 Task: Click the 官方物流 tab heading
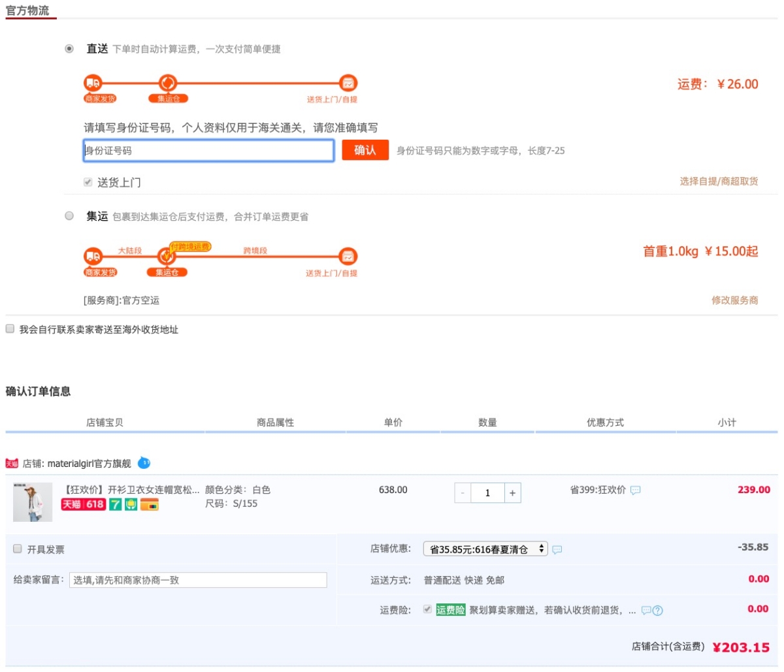point(27,10)
